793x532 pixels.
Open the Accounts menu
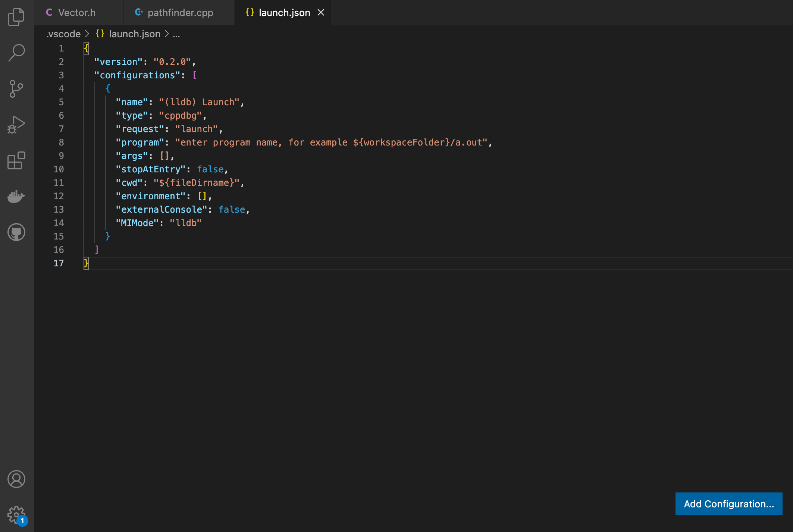16,479
